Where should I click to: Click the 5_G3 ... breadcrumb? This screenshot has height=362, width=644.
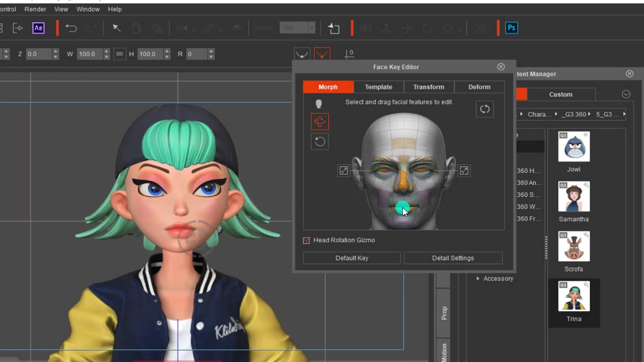pyautogui.click(x=607, y=114)
